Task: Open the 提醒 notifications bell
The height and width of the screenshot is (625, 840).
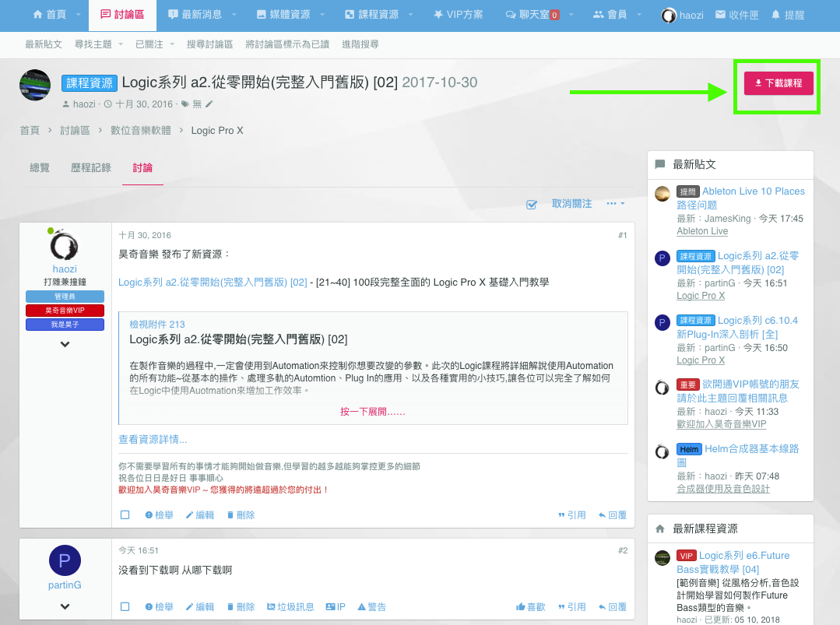Action: point(775,15)
